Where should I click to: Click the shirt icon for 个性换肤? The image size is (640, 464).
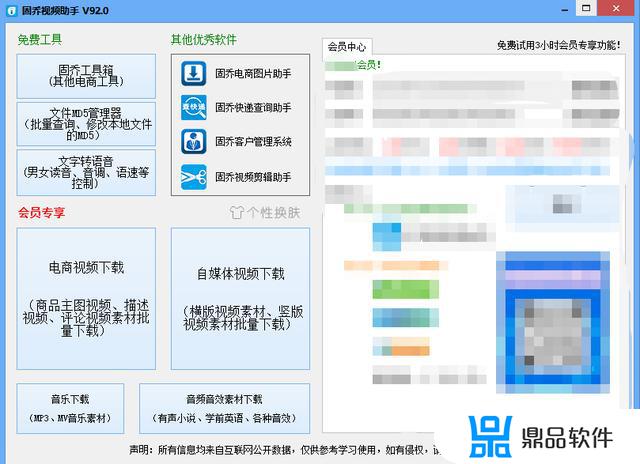point(237,213)
